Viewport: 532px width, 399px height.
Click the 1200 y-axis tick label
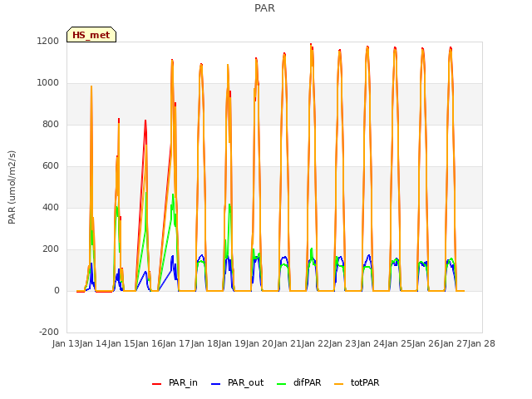point(48,42)
